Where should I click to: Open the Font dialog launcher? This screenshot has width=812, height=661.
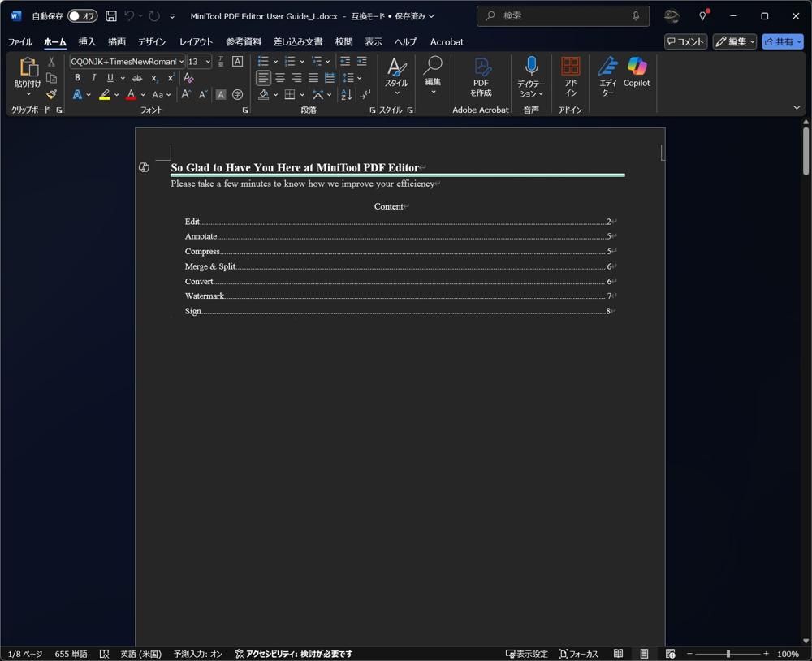coord(245,110)
